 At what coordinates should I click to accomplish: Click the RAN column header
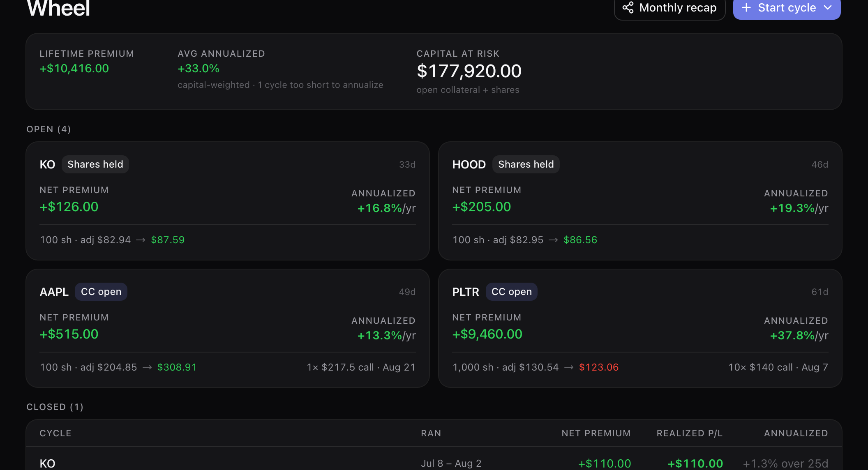point(431,433)
